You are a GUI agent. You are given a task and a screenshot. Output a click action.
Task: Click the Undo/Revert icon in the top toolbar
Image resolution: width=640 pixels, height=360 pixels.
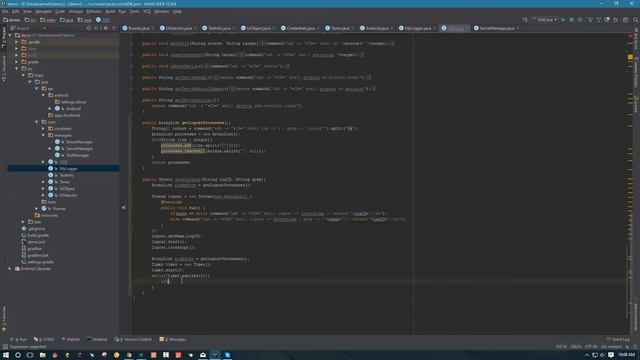pos(616,20)
